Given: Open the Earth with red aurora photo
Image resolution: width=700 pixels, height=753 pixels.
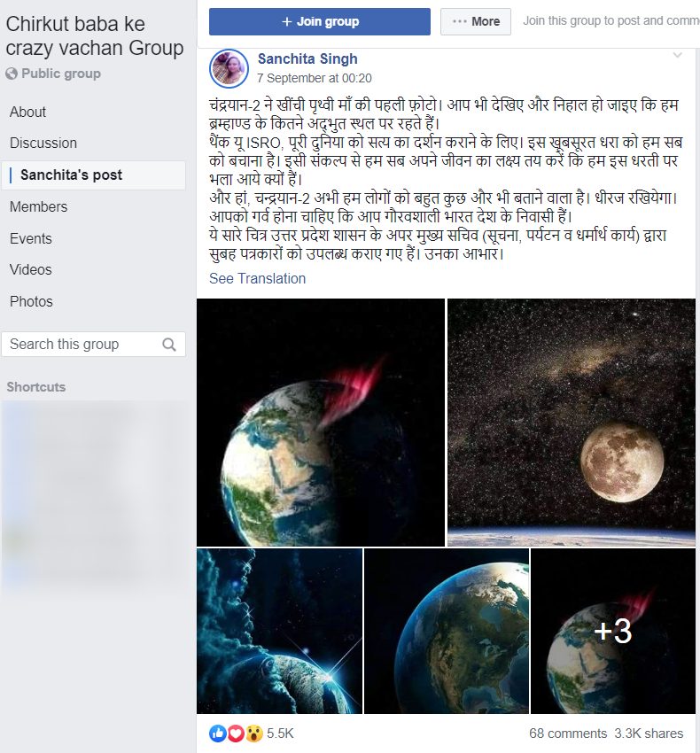Looking at the screenshot, I should pyautogui.click(x=321, y=422).
